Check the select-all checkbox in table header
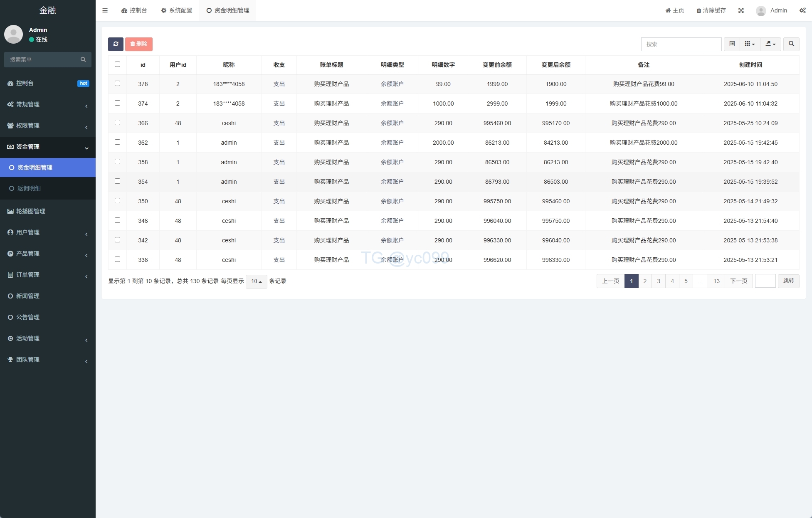Viewport: 812px width, 518px height. pyautogui.click(x=117, y=64)
